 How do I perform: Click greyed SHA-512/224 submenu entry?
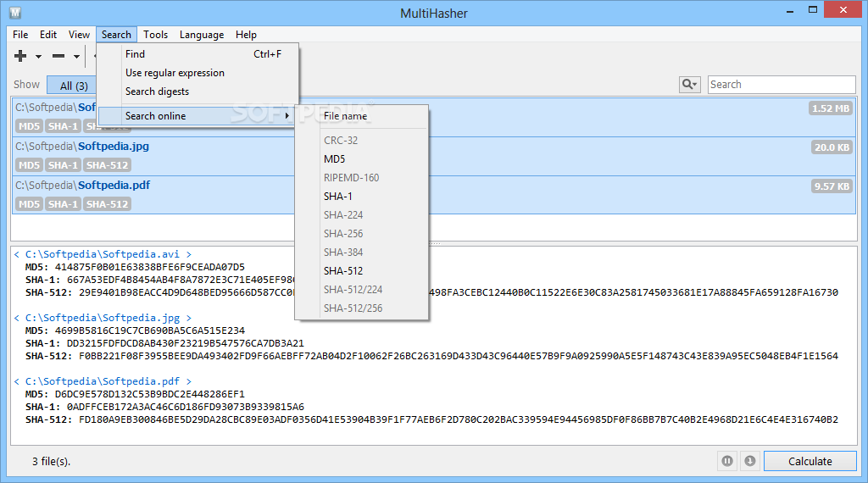pos(361,290)
